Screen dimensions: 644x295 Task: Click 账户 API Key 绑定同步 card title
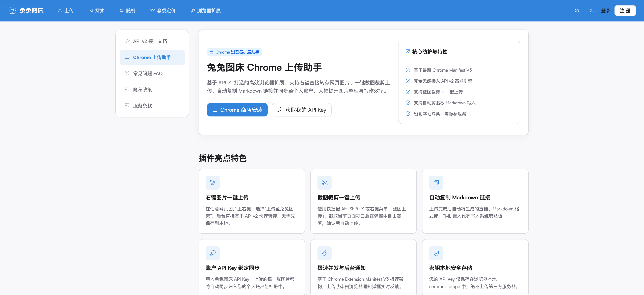point(232,268)
